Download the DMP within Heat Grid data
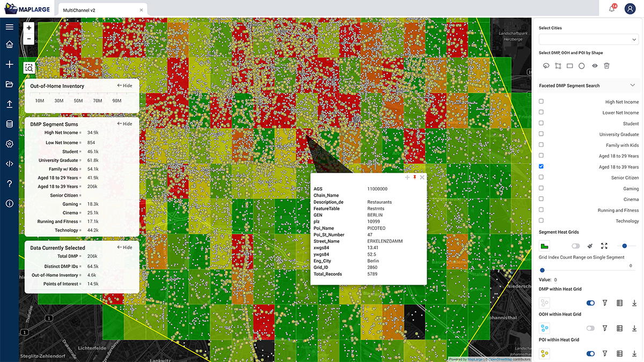Image resolution: width=644 pixels, height=362 pixels. click(634, 303)
